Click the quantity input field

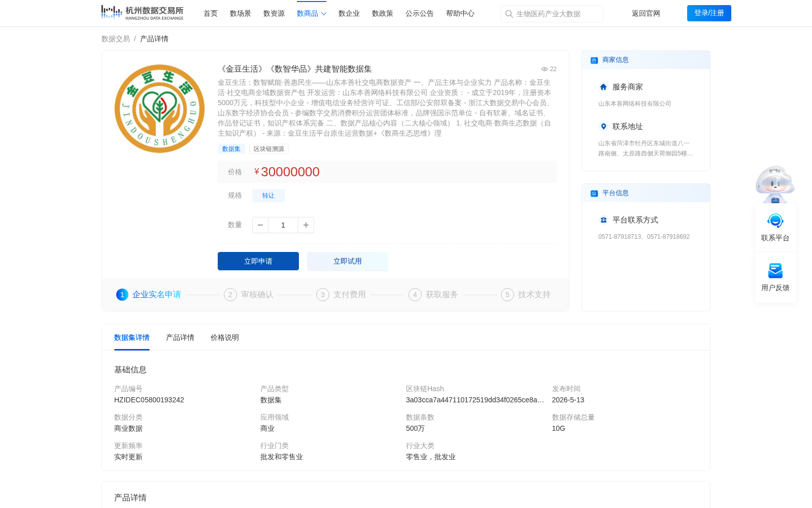click(283, 225)
